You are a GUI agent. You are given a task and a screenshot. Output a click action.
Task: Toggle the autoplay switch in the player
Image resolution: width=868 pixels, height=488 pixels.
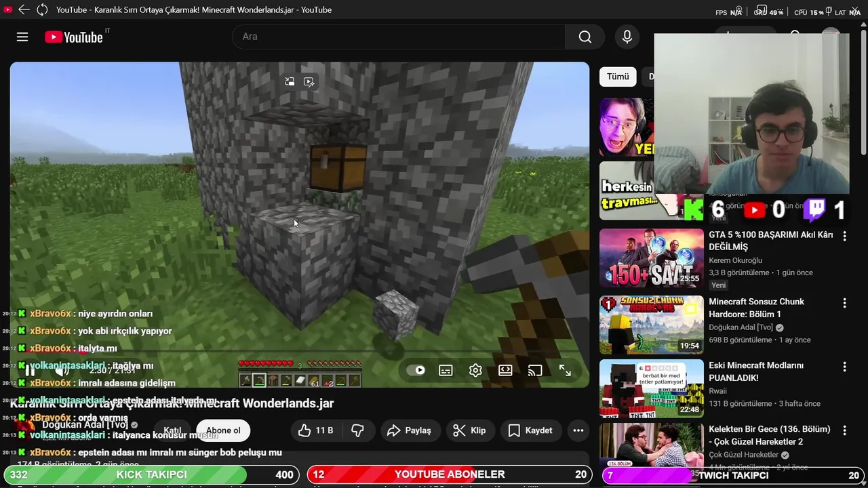coord(416,370)
